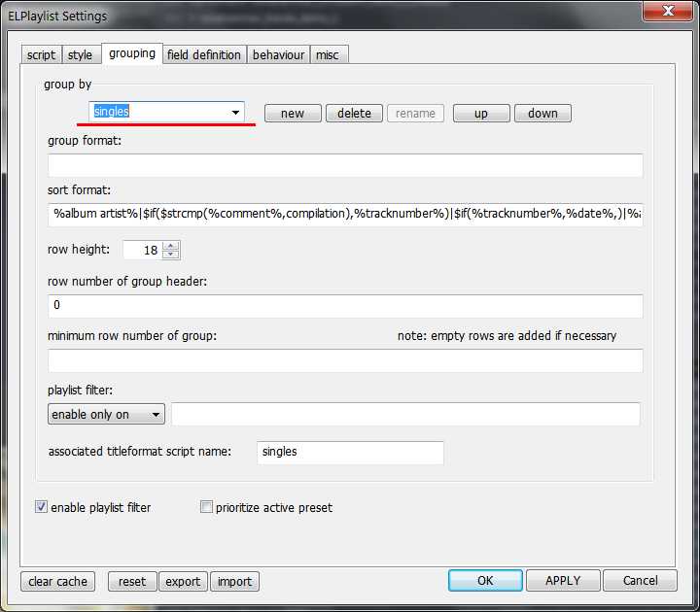
Task: Switch to the script tab
Action: point(42,54)
